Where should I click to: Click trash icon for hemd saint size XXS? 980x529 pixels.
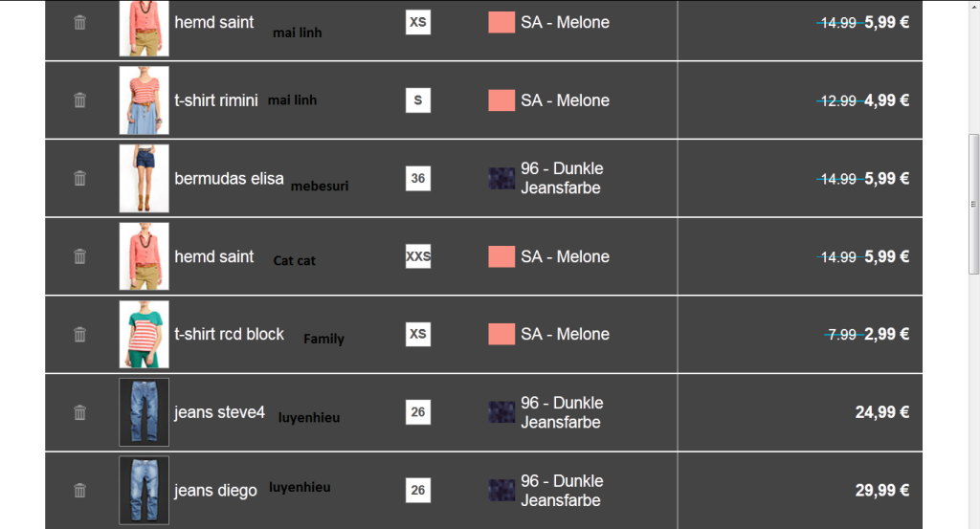click(x=79, y=256)
